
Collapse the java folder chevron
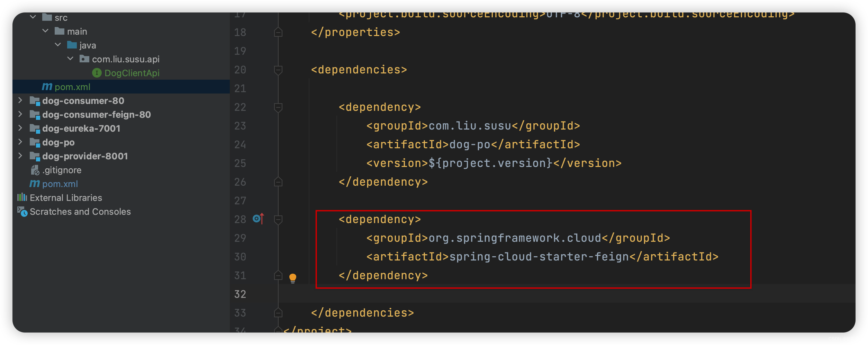tap(58, 45)
